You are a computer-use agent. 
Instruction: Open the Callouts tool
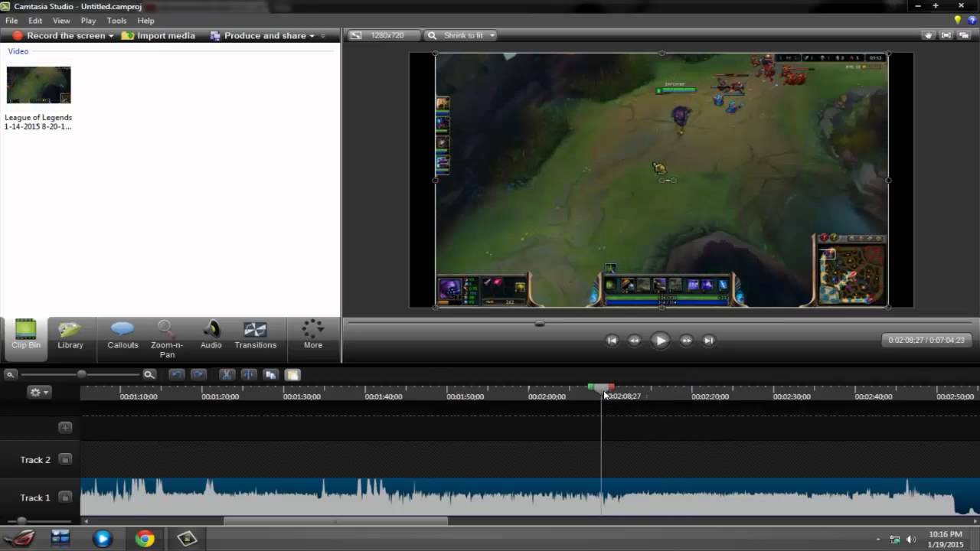pos(122,335)
